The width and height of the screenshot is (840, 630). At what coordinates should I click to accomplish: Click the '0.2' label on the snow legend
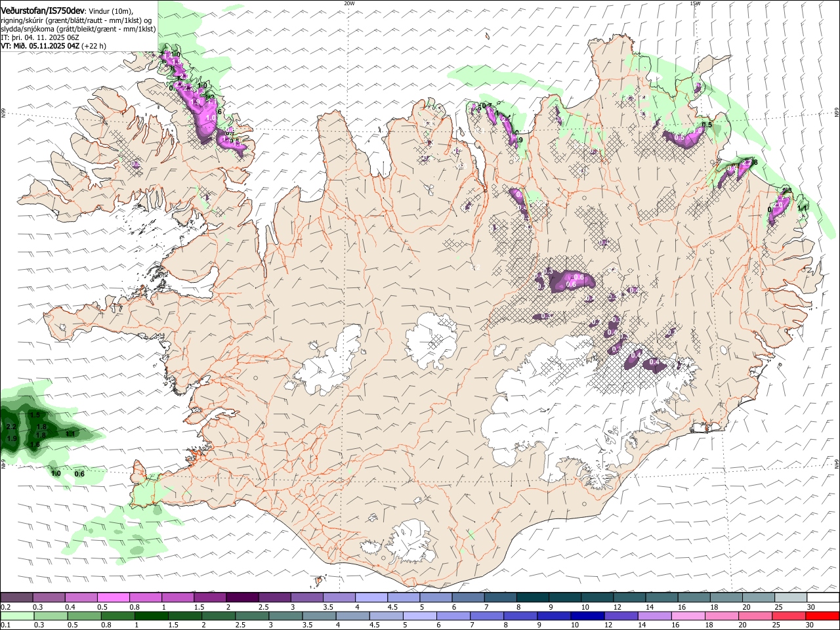coord(5,607)
